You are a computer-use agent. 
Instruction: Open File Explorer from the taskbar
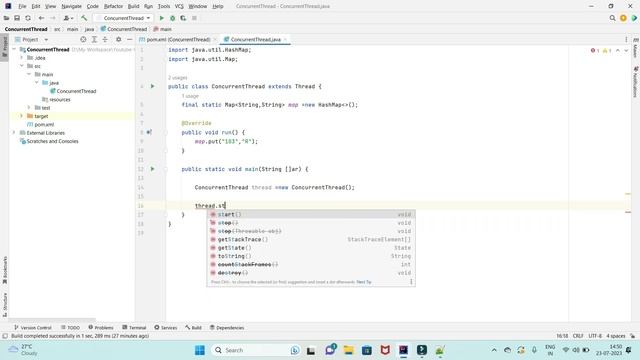pyautogui.click(x=349, y=350)
